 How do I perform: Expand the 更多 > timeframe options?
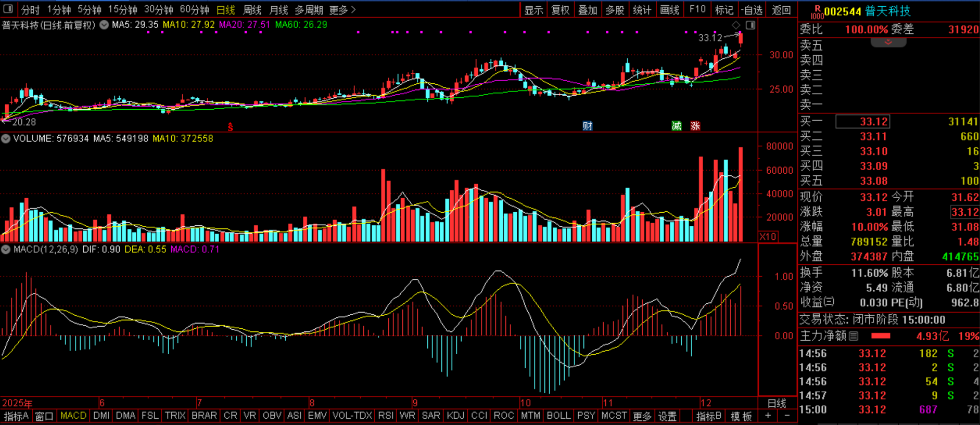click(342, 10)
